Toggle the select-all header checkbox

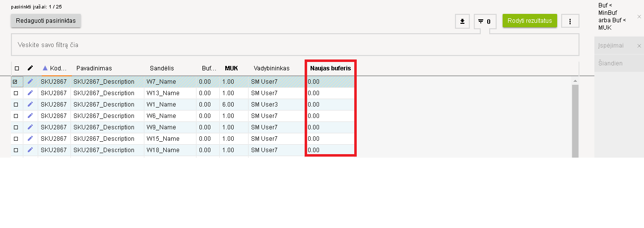[17, 68]
